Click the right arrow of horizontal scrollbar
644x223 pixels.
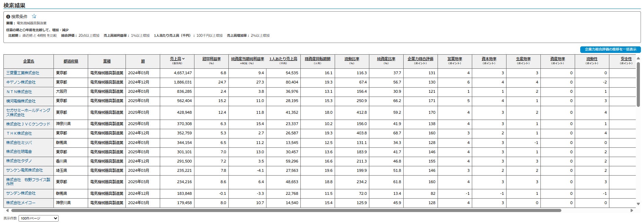632,211
